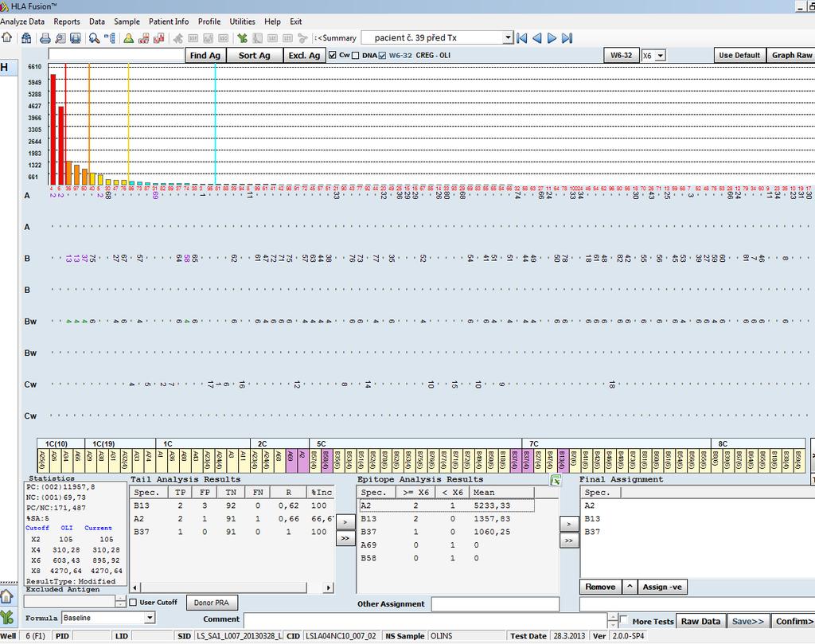Image resolution: width=815 pixels, height=644 pixels.
Task: Jump to the last sample arrow
Action: click(x=567, y=38)
